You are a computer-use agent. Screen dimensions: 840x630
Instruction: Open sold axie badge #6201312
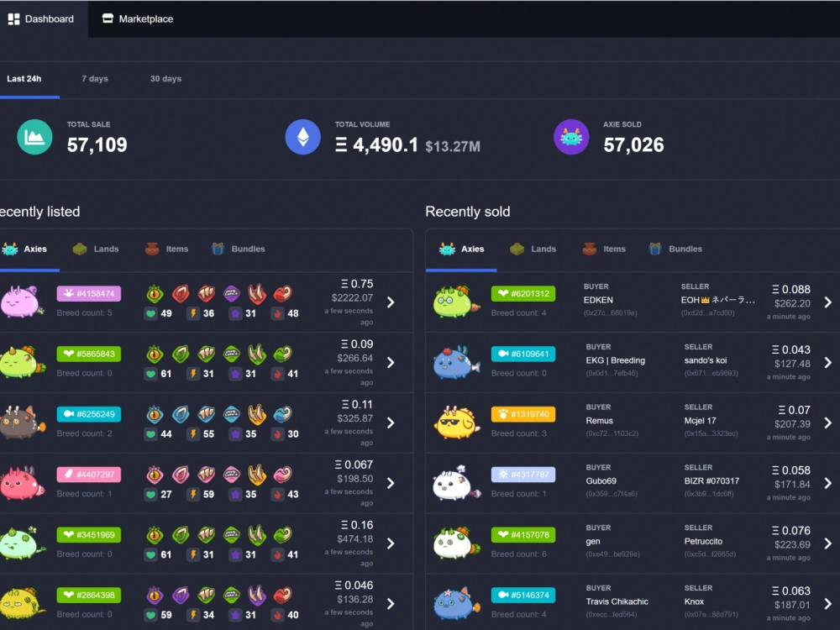[523, 293]
